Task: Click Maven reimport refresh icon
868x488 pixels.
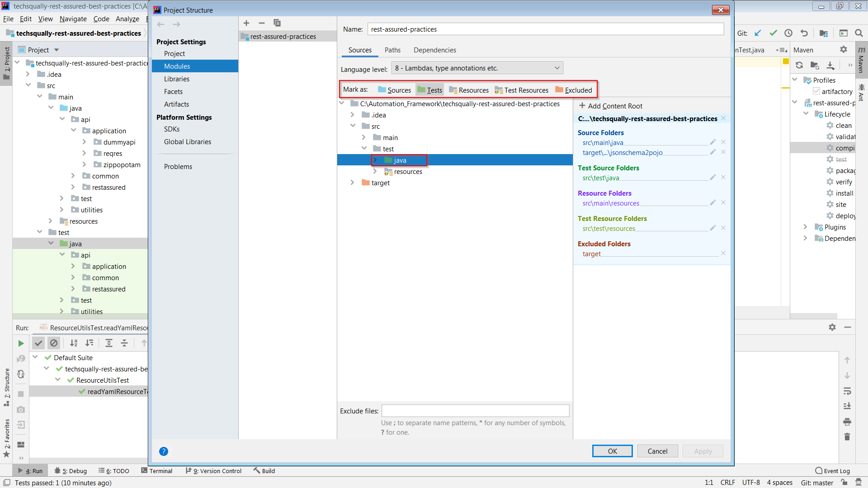Action: (x=799, y=65)
